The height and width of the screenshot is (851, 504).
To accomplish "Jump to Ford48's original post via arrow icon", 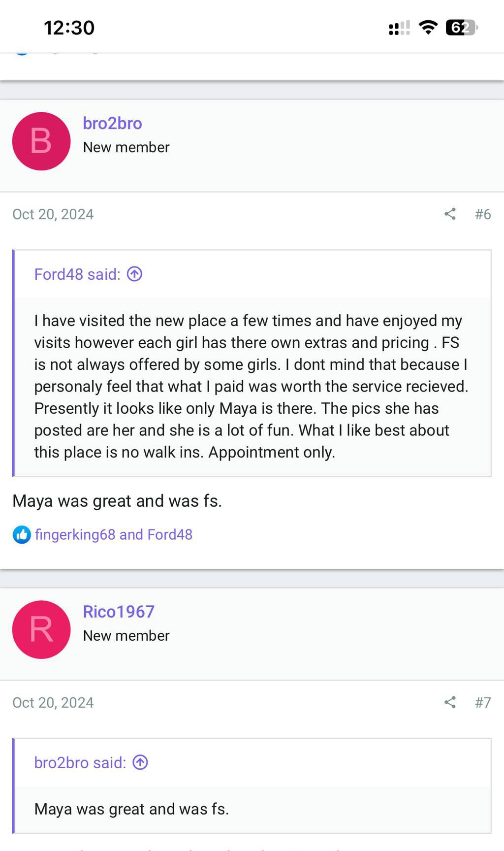I will (134, 274).
